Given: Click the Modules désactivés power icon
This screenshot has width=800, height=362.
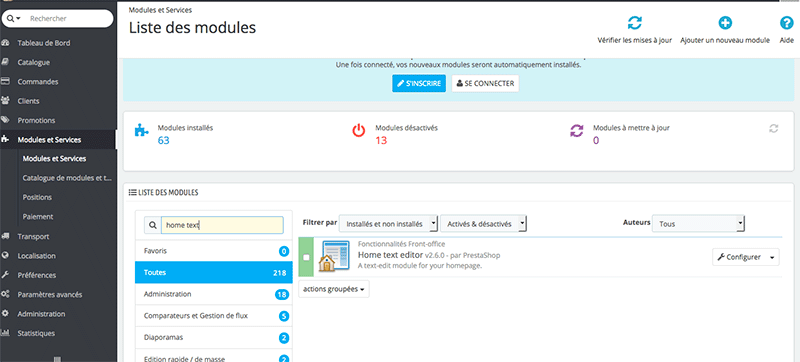Looking at the screenshot, I should 359,131.
